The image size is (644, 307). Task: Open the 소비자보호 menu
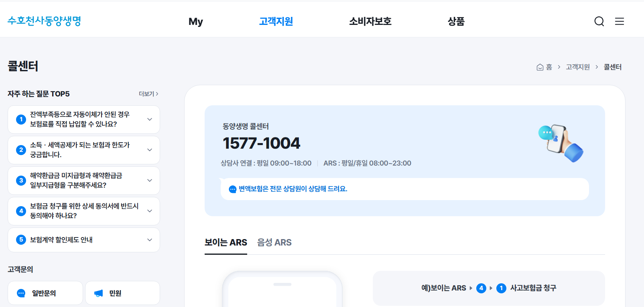(x=370, y=21)
